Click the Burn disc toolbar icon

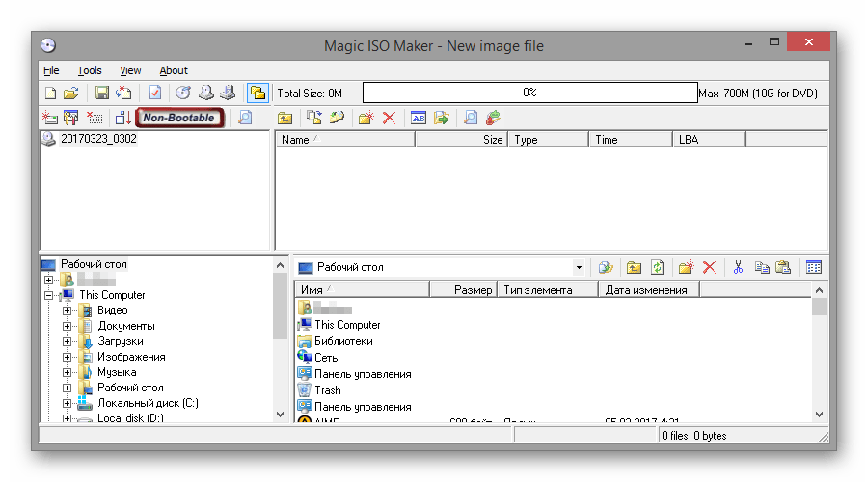click(183, 94)
